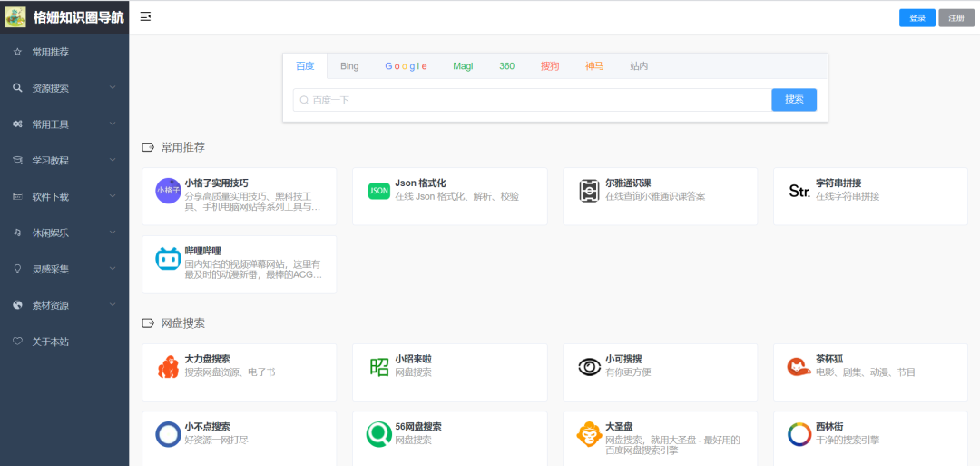The height and width of the screenshot is (466, 980).
Task: Click the 在线查询尔雅通识课答案 description
Action: click(x=655, y=196)
